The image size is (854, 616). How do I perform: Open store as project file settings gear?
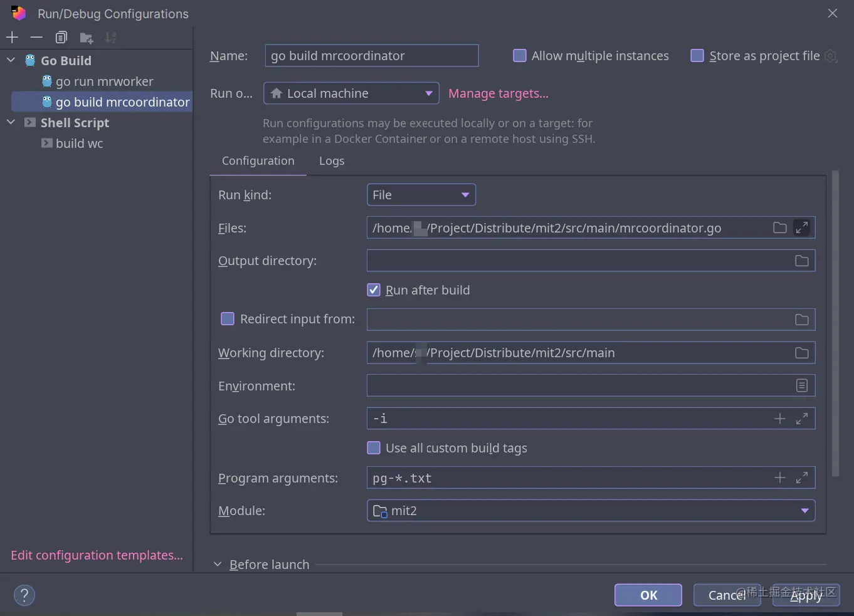tap(831, 56)
